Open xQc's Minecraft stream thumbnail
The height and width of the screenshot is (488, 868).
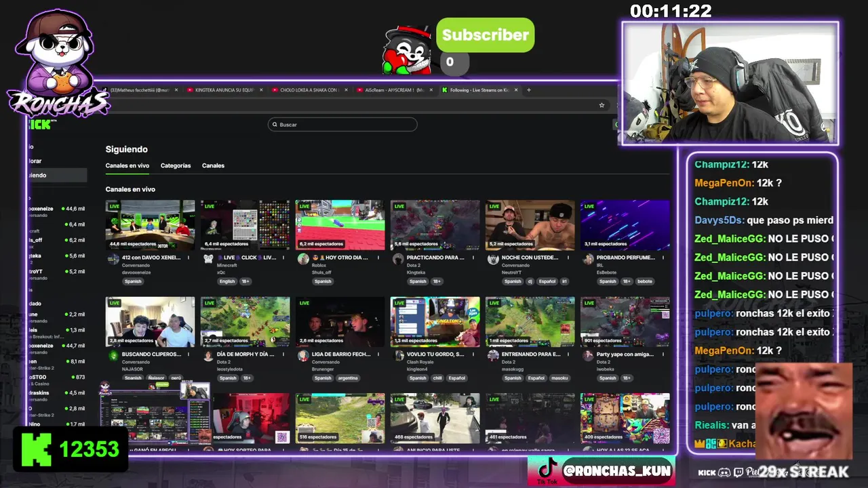(x=245, y=225)
